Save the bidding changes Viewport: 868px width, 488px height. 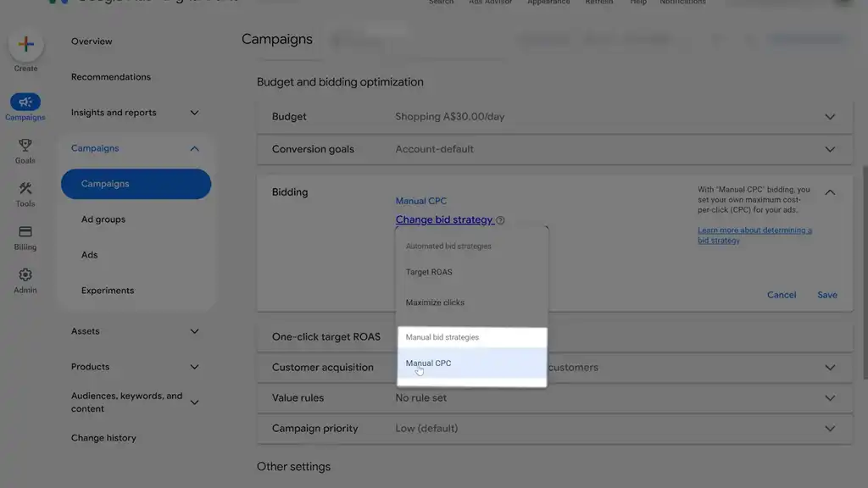pos(827,295)
